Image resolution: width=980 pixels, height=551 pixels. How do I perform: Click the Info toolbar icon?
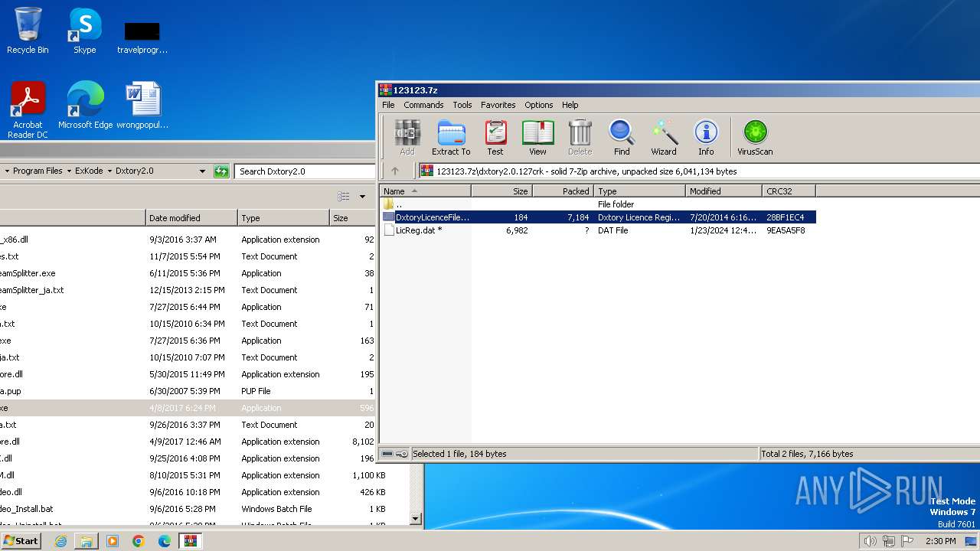(706, 138)
